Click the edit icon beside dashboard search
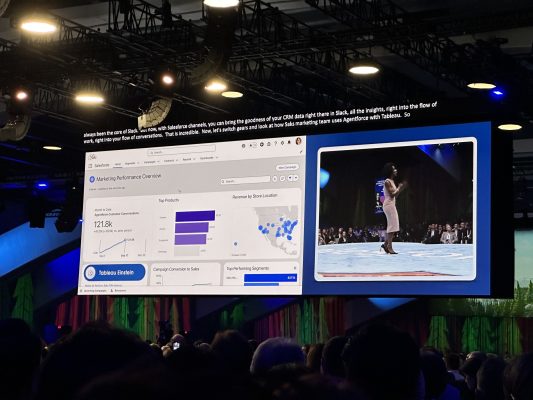 tap(282, 178)
